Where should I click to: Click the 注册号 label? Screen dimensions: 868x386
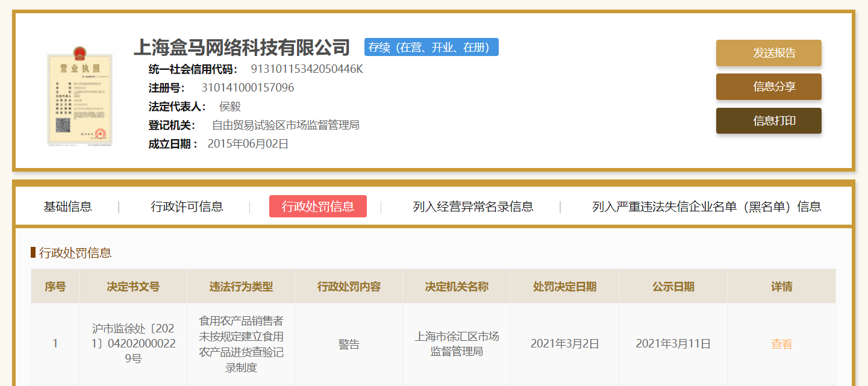(x=167, y=88)
